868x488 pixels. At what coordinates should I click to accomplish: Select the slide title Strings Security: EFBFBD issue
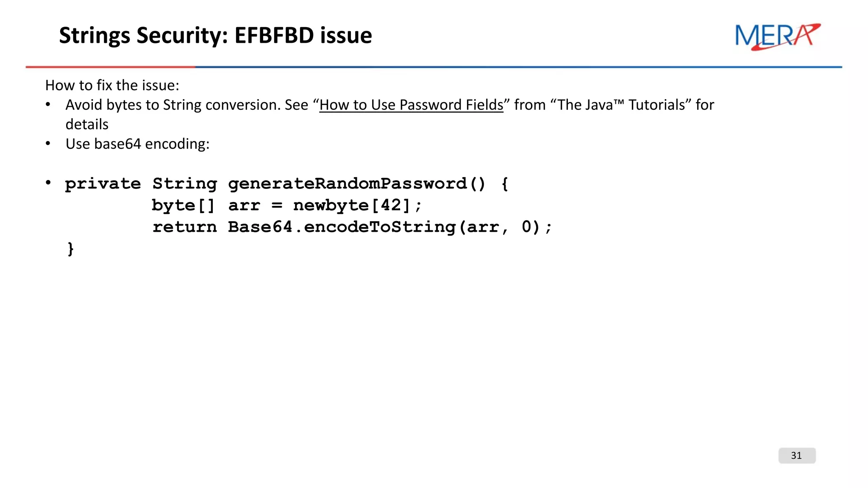click(x=215, y=35)
